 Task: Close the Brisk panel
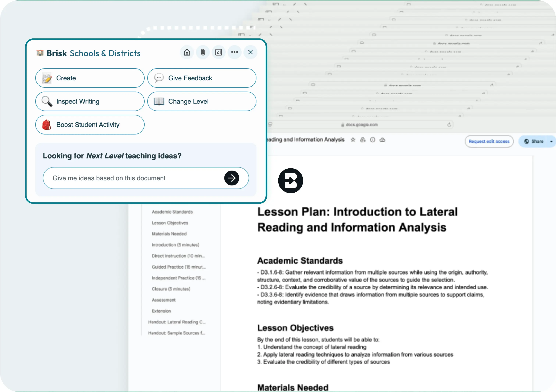(250, 52)
